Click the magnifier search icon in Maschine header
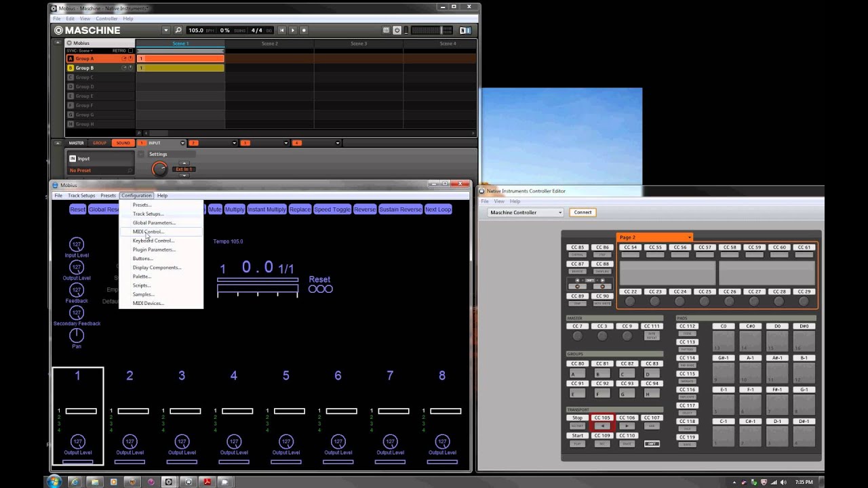868x488 pixels. coord(178,30)
